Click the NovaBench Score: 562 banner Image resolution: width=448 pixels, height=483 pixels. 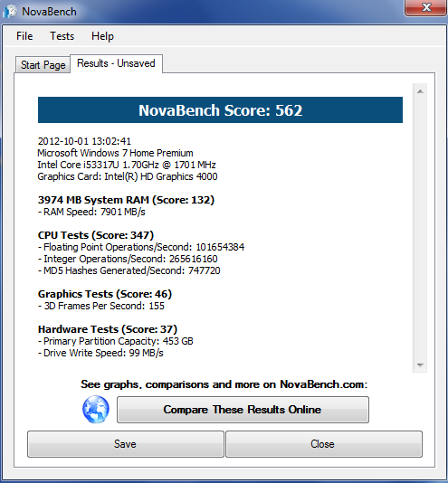pos(220,110)
